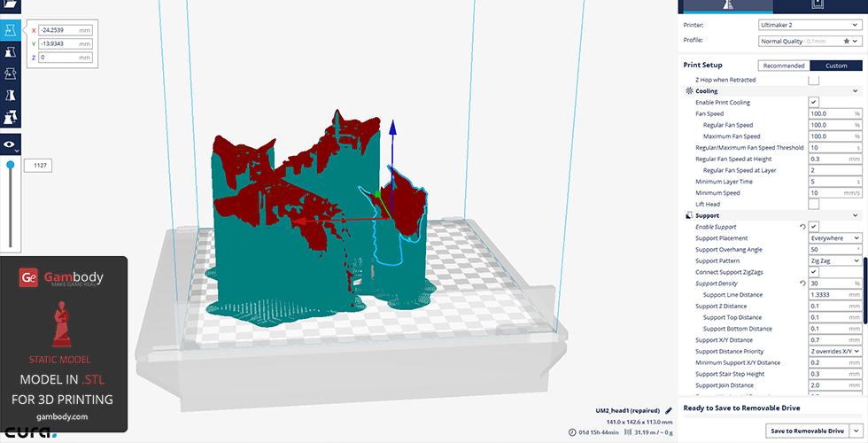The image size is (868, 443).
Task: Click the Support Z Distance field
Action: coord(834,307)
